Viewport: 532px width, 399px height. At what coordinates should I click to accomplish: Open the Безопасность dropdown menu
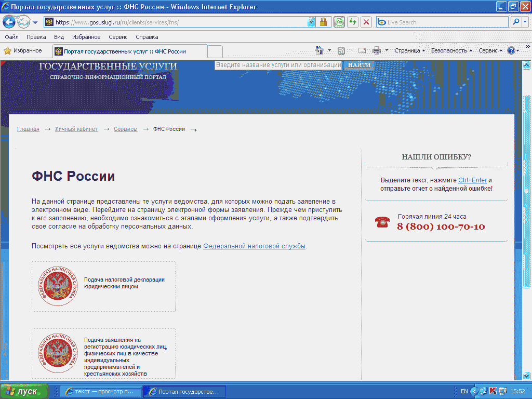click(451, 50)
